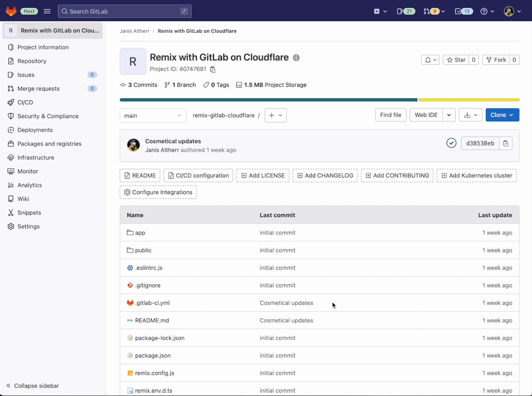The height and width of the screenshot is (396, 532).
Task: Add a LICENSE file
Action: coord(263,175)
